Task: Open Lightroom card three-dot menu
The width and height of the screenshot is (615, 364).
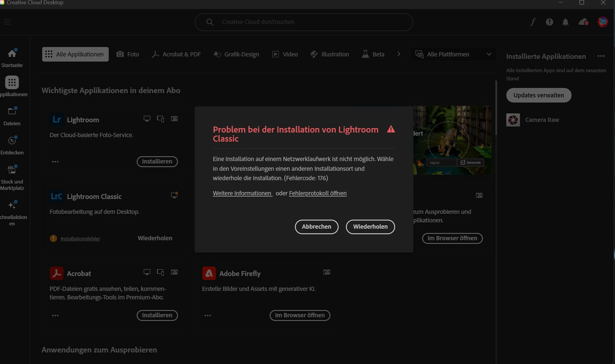Action: coord(55,162)
